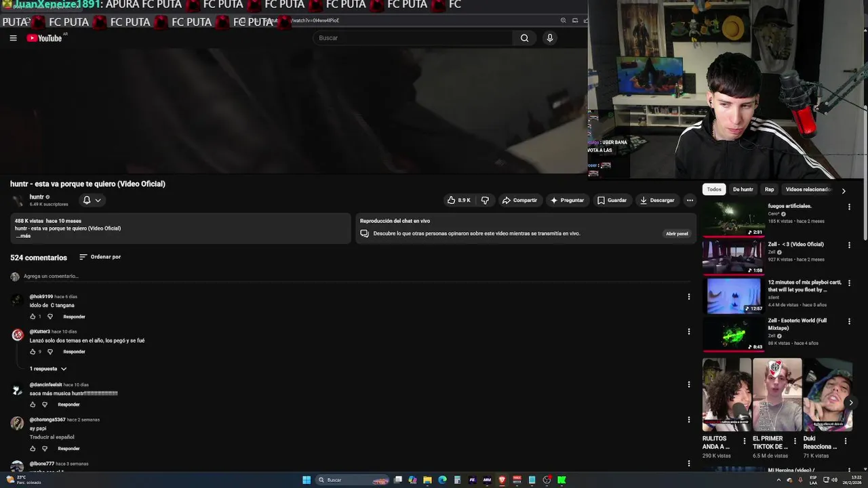
Task: Open EL PRIMER TIKTOK DE short thumbnail
Action: click(777, 394)
